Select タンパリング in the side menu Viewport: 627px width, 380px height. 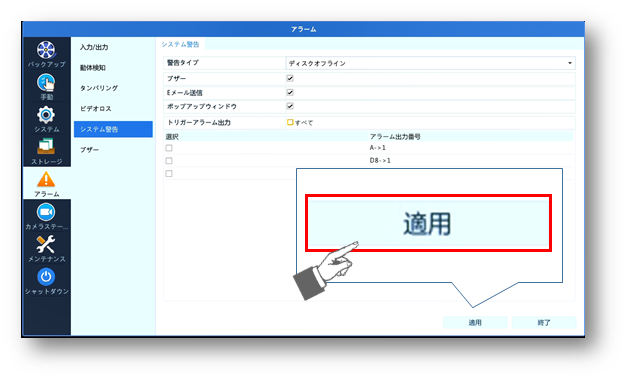[x=99, y=88]
